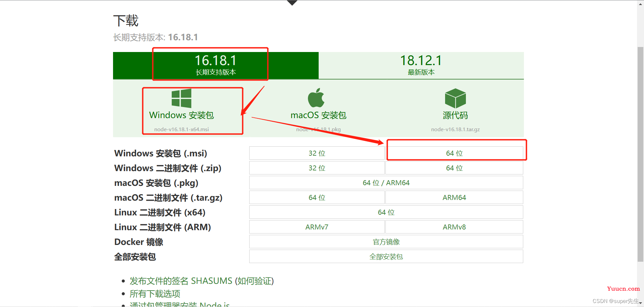Download the 32 位 Windows .msi installer
The width and height of the screenshot is (644, 307).
[x=317, y=153]
